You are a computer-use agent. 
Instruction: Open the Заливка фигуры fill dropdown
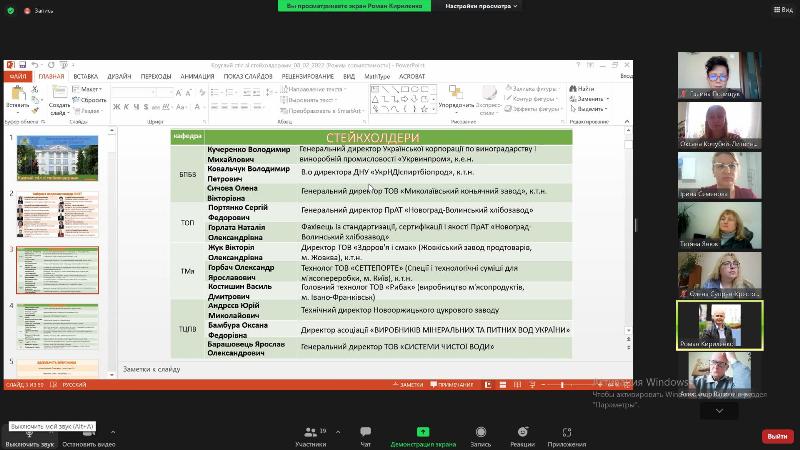point(531,89)
